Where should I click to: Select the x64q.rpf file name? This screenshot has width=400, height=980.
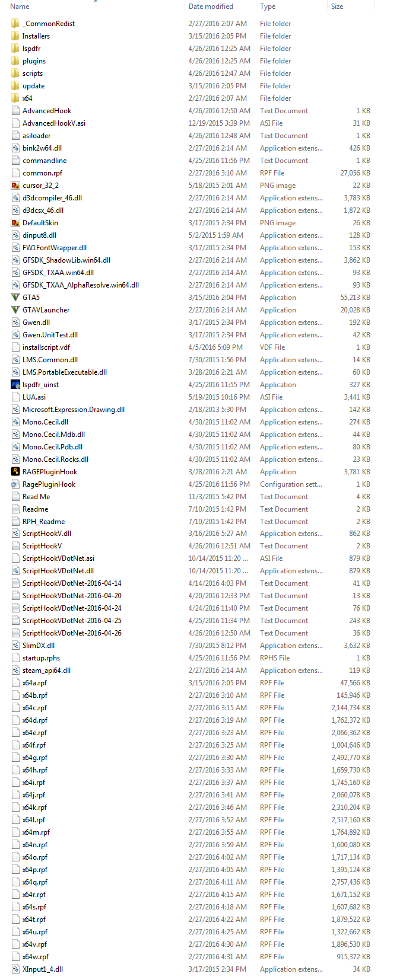[x=35, y=882]
